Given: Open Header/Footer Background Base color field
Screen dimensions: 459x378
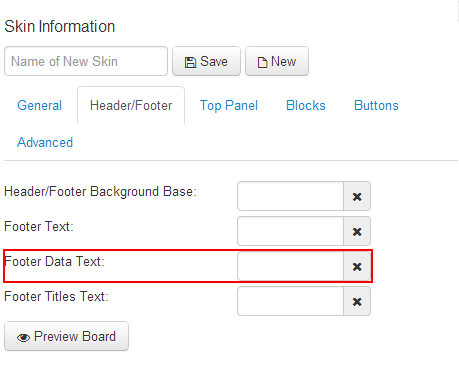Looking at the screenshot, I should pyautogui.click(x=290, y=196).
